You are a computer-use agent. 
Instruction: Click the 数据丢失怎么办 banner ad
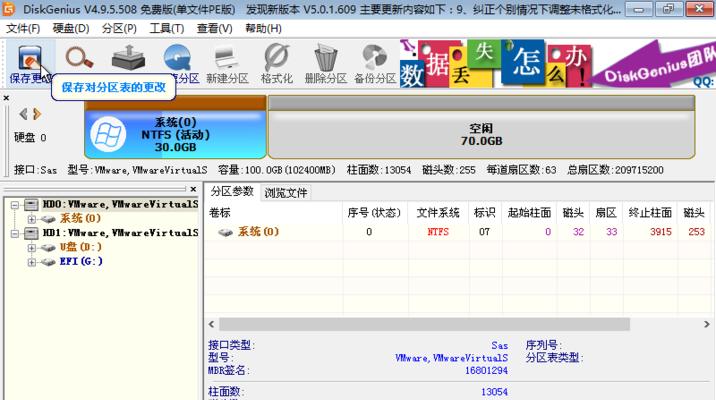(x=495, y=63)
